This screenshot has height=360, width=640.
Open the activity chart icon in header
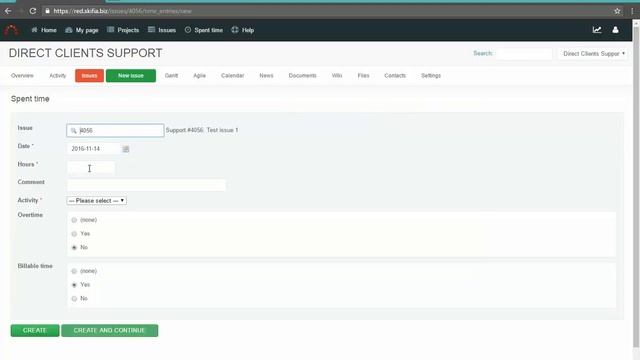[x=597, y=30]
